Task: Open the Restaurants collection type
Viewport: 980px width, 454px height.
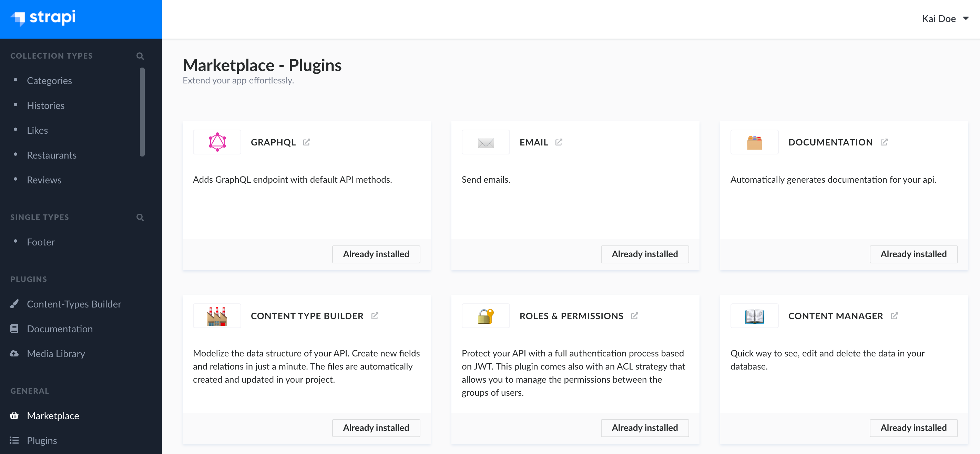Action: [x=51, y=155]
